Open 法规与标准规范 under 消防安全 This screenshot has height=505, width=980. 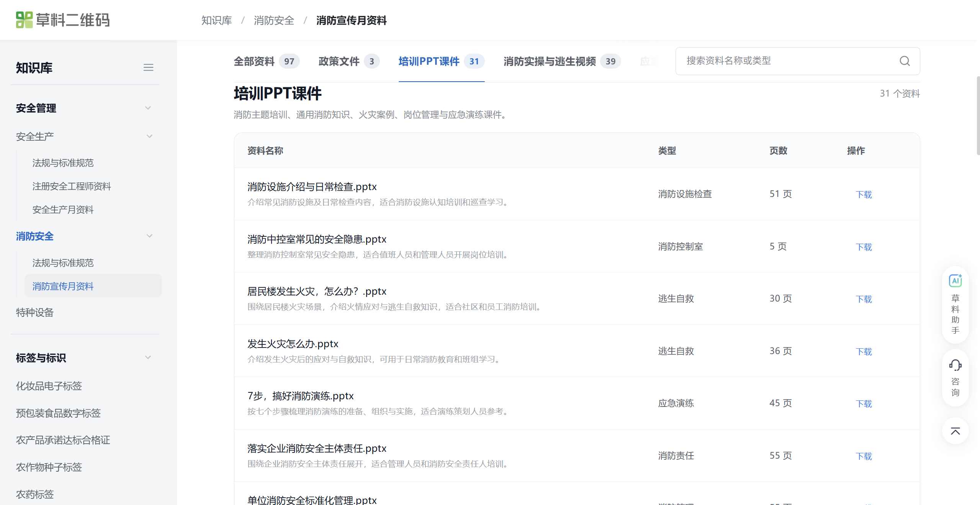point(63,263)
